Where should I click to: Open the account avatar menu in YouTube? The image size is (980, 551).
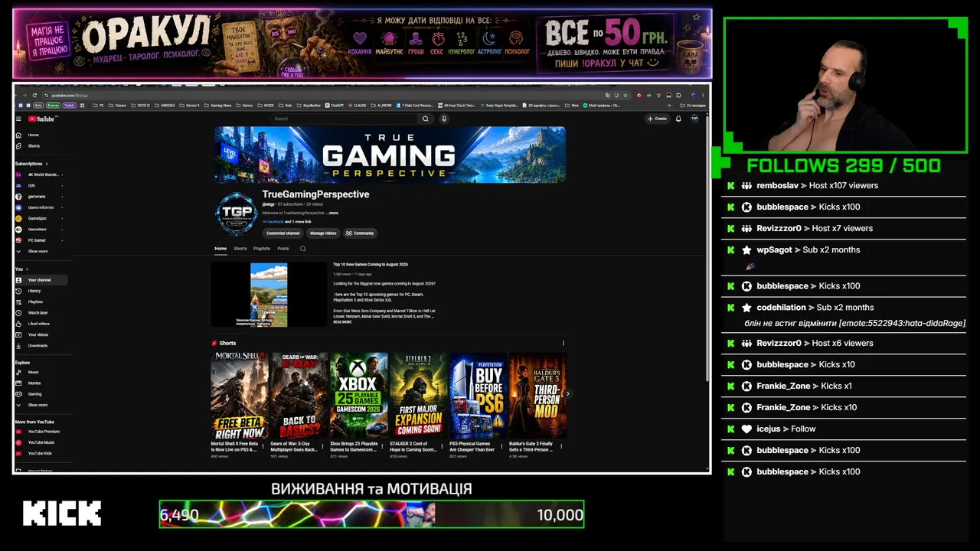695,119
